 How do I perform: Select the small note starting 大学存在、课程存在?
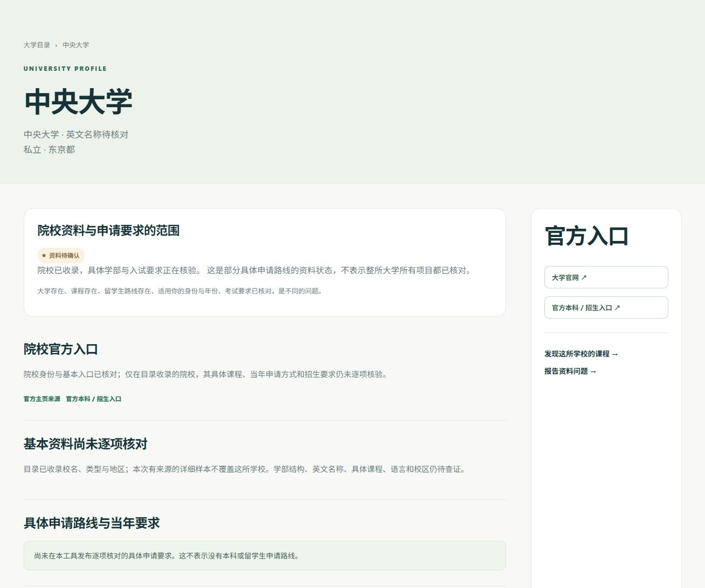(181, 291)
